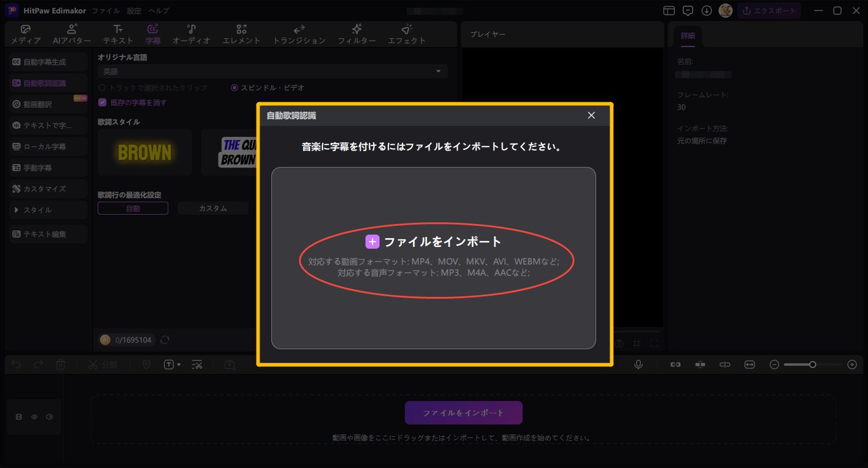
Task: Click the エクスポート export button
Action: click(769, 11)
